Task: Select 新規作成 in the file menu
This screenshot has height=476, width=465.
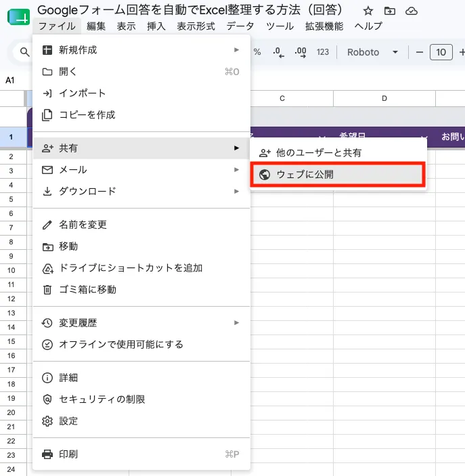Action: pos(141,50)
